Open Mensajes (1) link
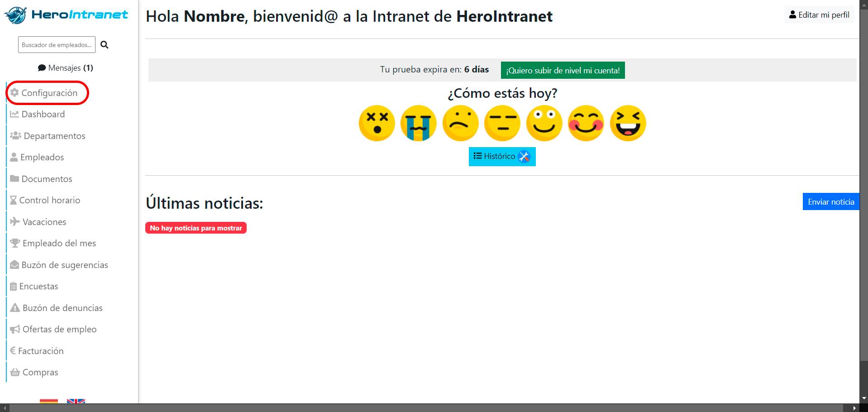This screenshot has height=412, width=868. (66, 68)
